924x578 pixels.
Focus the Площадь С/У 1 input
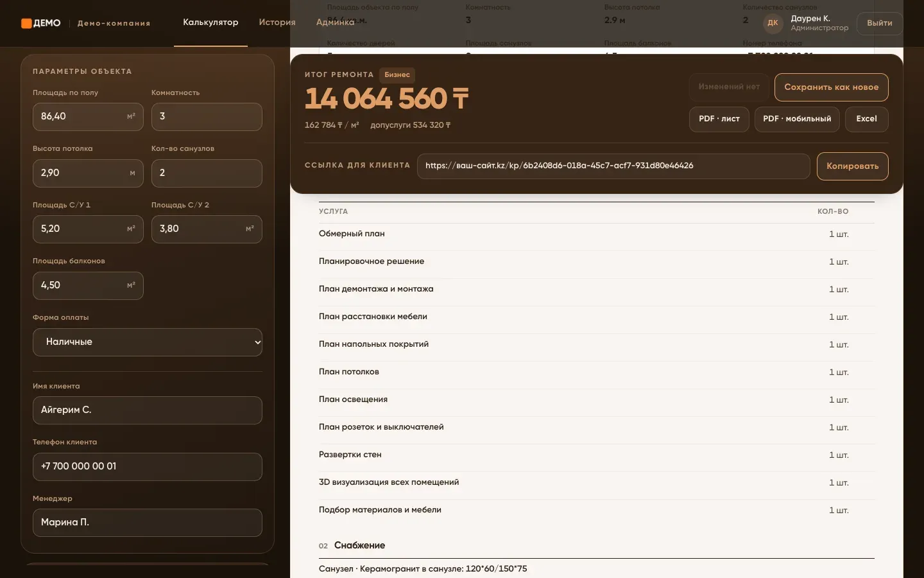pyautogui.click(x=88, y=229)
